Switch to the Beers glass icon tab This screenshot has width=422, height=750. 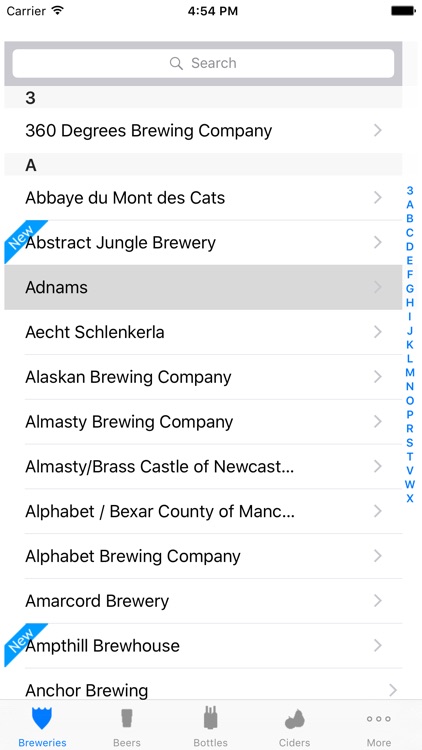127,718
